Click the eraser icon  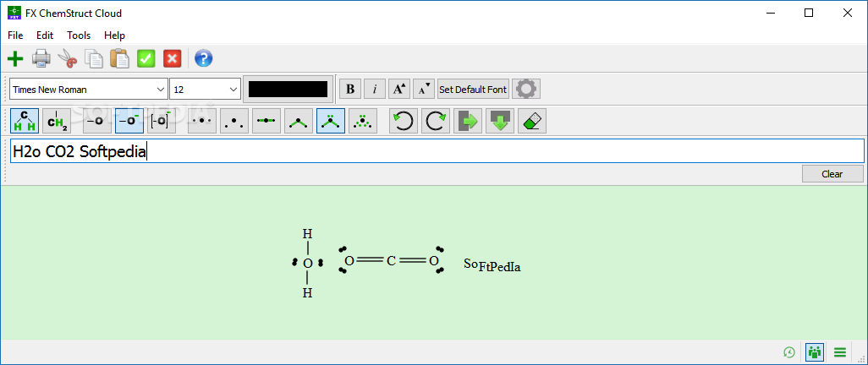coord(532,121)
